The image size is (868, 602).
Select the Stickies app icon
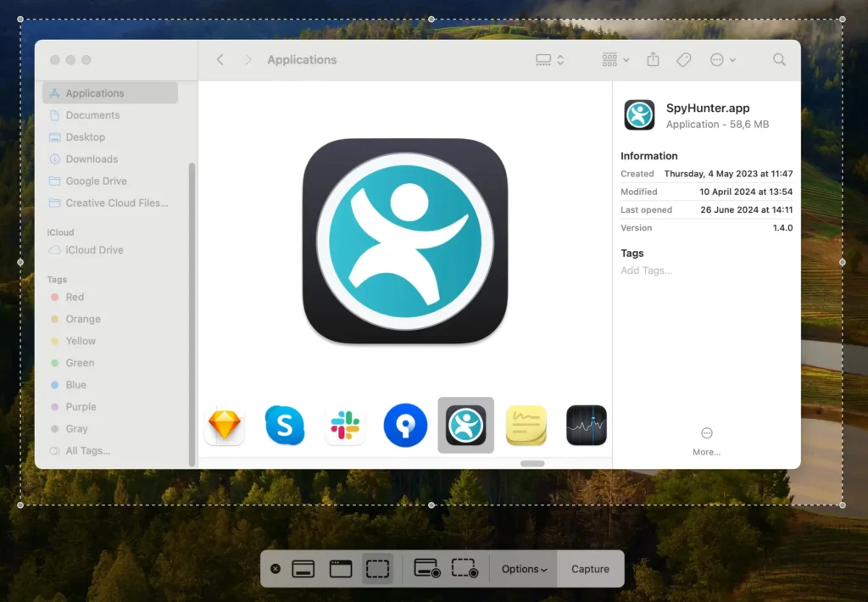click(526, 426)
